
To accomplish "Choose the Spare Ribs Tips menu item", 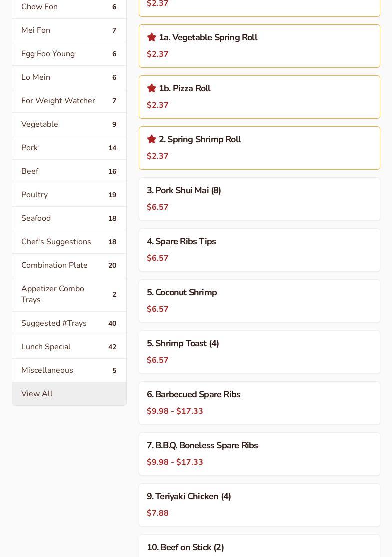I will tap(259, 250).
